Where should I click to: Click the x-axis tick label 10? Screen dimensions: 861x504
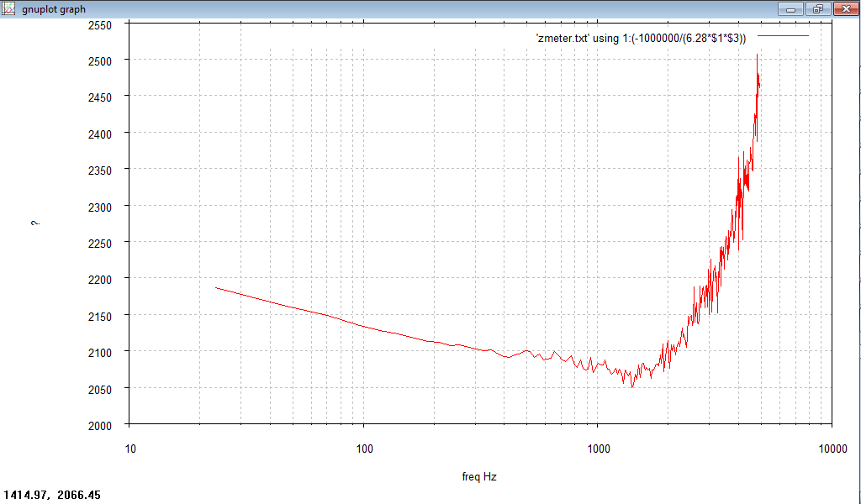(x=130, y=449)
